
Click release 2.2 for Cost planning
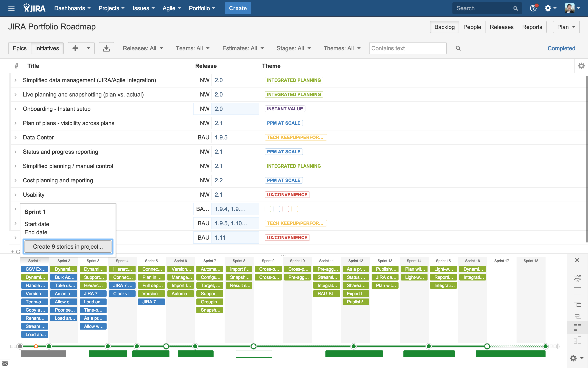pos(219,180)
